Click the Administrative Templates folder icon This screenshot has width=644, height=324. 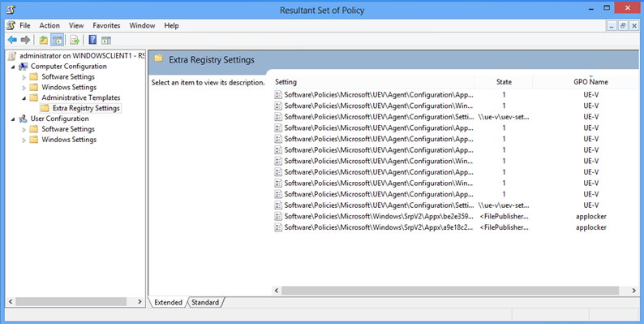[x=34, y=98]
